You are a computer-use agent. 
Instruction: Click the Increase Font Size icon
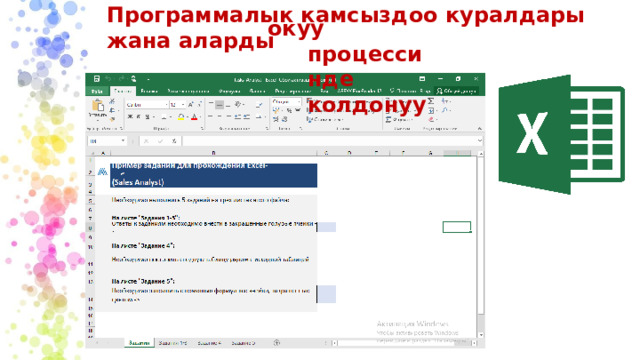click(x=191, y=105)
